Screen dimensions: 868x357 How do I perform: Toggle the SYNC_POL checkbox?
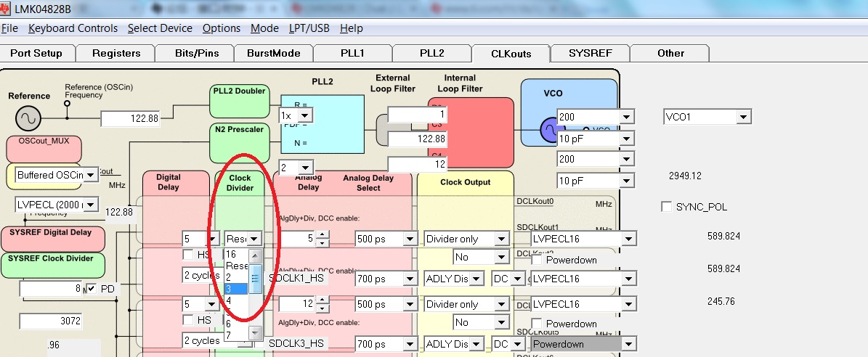[x=667, y=207]
